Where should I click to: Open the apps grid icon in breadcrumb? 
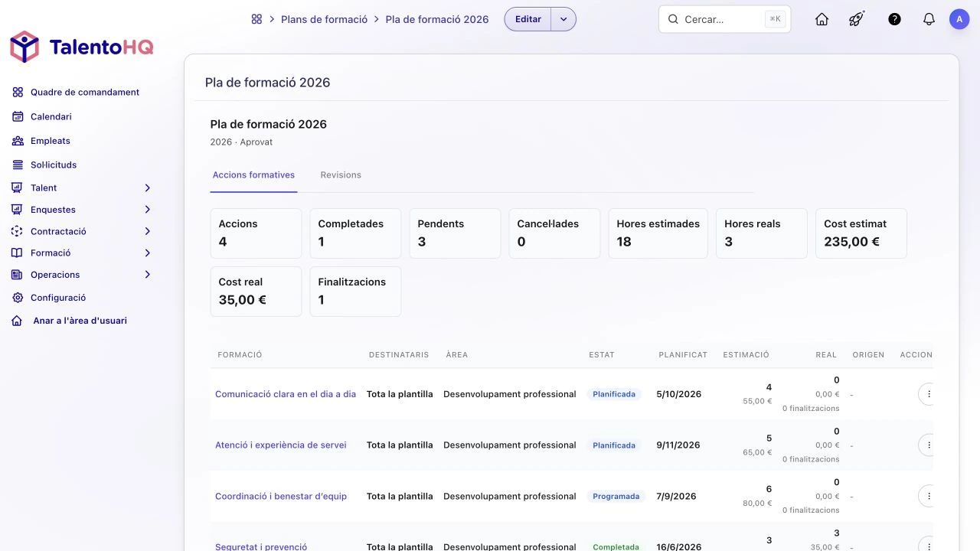point(256,19)
